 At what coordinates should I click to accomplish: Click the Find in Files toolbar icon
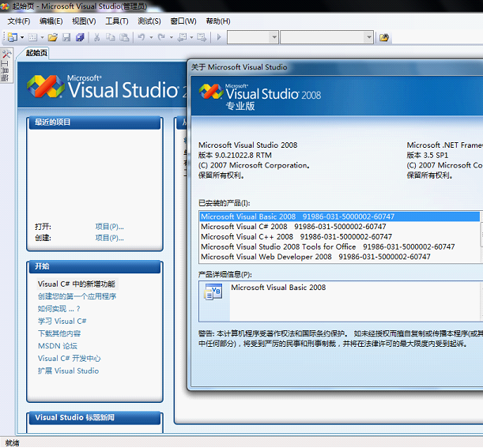(384, 38)
